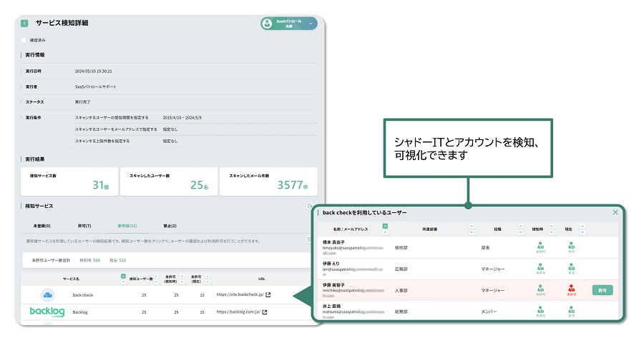The height and width of the screenshot is (343, 644).
Task: Switch to the 許可(7) tab
Action: coord(83,225)
